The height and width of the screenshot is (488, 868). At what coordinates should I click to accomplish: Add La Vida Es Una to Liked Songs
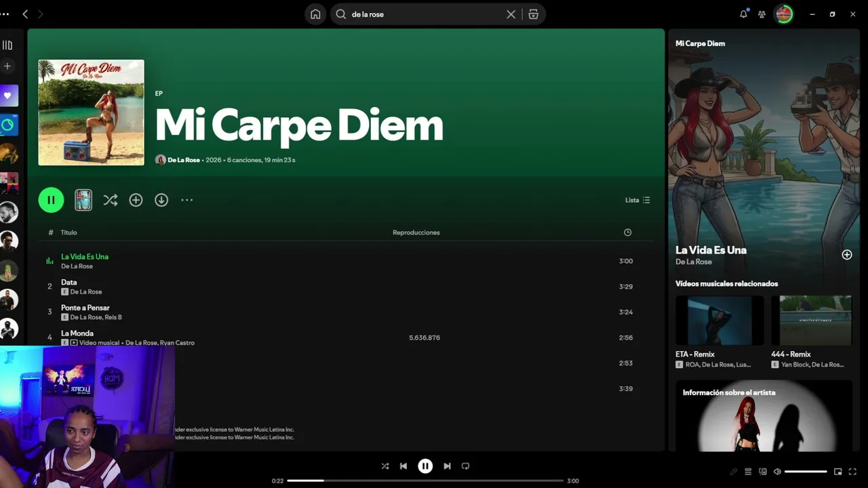(847, 255)
